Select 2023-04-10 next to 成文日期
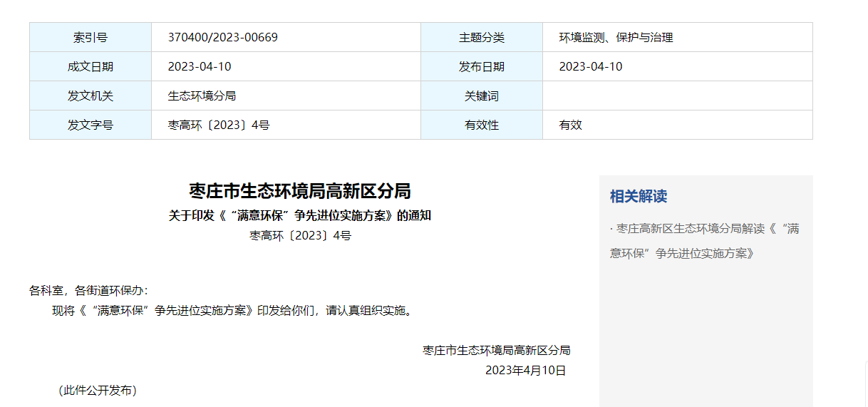 [x=200, y=66]
